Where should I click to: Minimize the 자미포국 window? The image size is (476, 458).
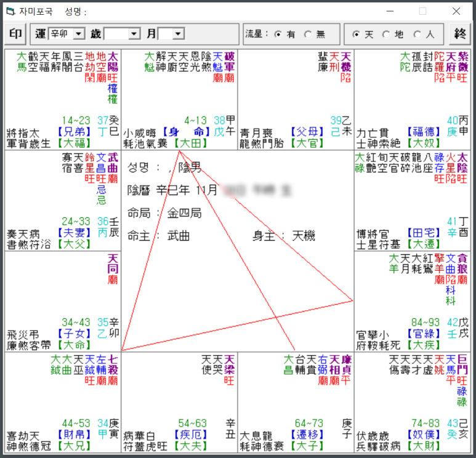(390, 11)
